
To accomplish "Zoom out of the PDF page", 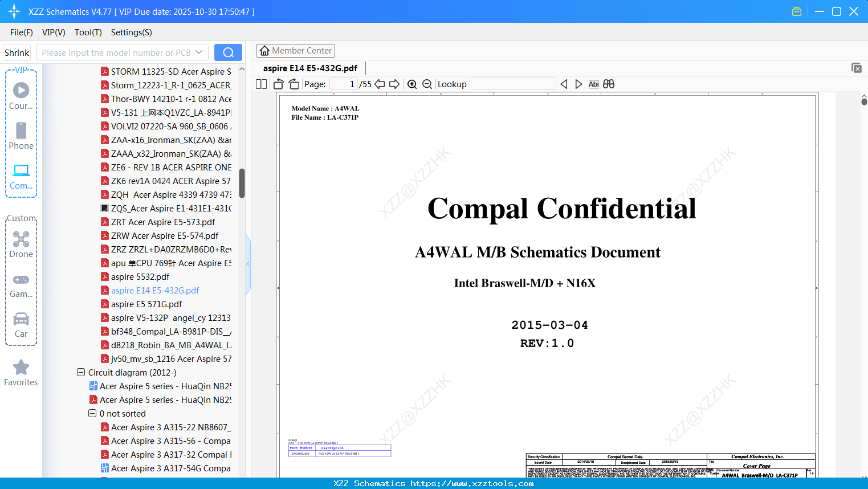I will (427, 84).
